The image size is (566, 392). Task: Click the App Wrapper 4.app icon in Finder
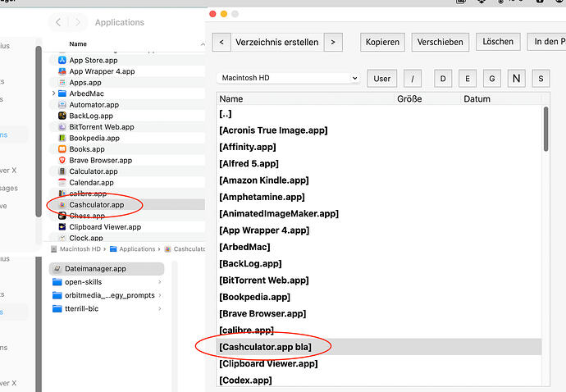pos(62,71)
